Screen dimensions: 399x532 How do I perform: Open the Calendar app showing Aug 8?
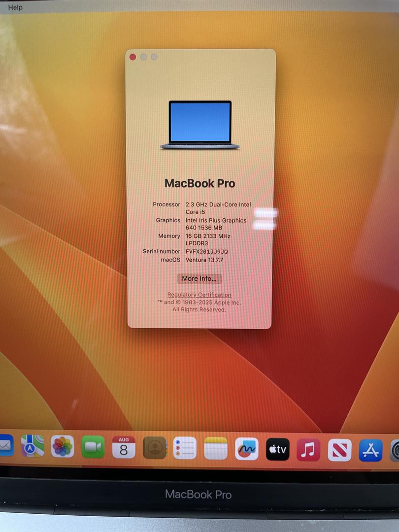click(x=124, y=447)
